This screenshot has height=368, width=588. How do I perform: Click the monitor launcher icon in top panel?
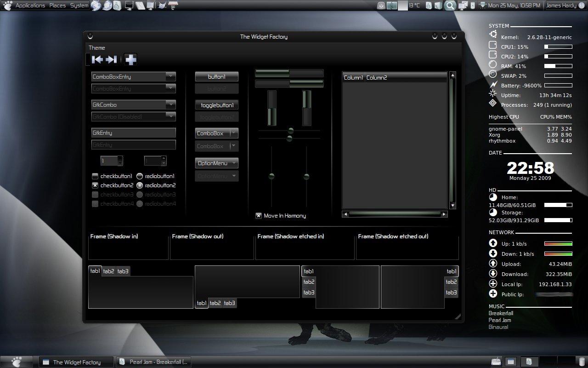pos(129,6)
